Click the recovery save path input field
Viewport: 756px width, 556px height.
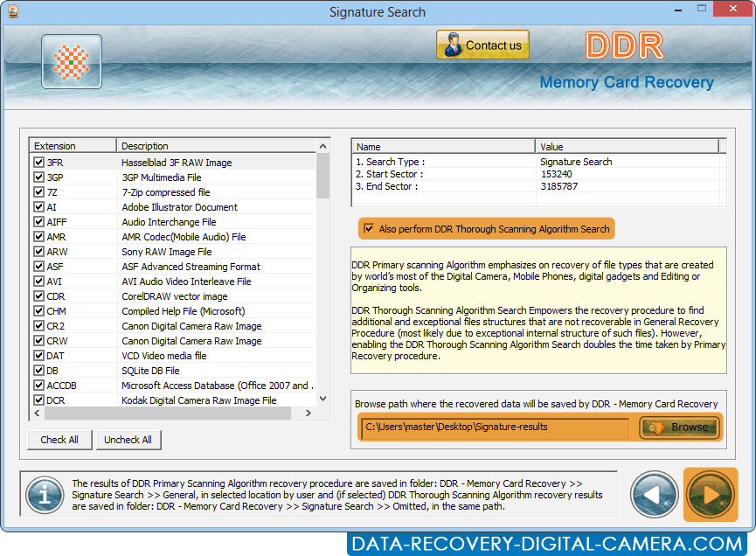pyautogui.click(x=496, y=427)
